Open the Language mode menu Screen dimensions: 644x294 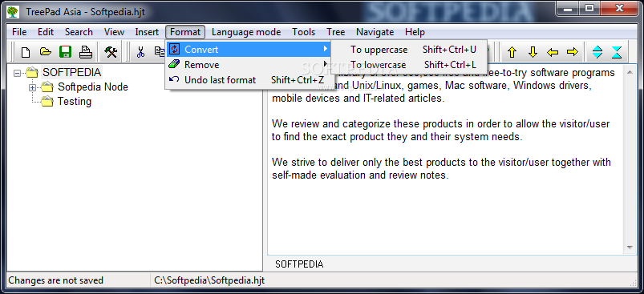point(246,32)
